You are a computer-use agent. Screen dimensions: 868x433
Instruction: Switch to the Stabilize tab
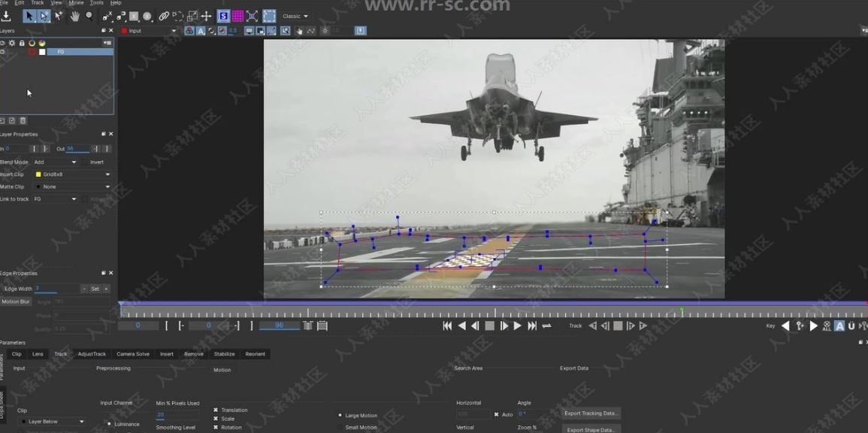(224, 354)
